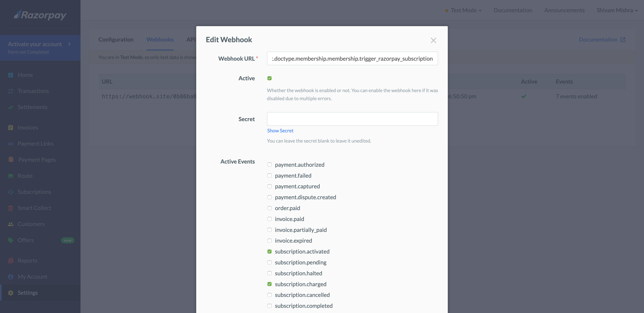Click the Home sidebar icon
Viewport: 644px width, 313px height.
pyautogui.click(x=11, y=75)
